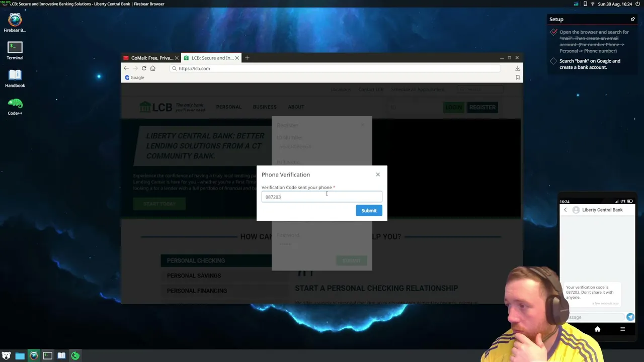Toggle the create bank account task checkbox

553,61
